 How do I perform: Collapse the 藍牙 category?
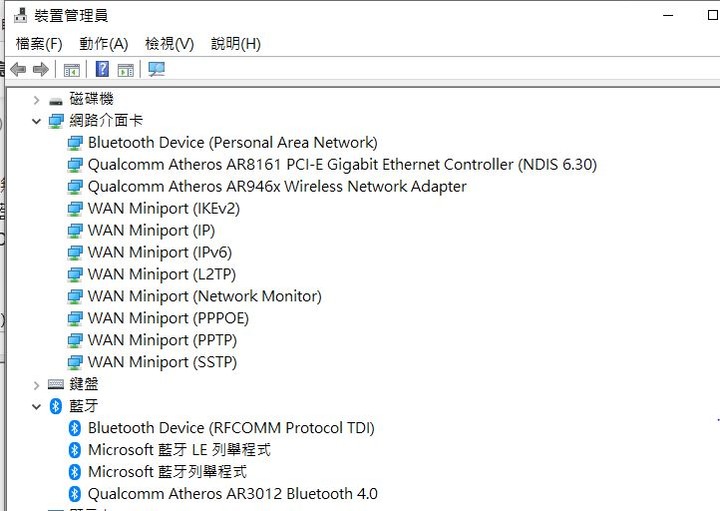point(36,406)
